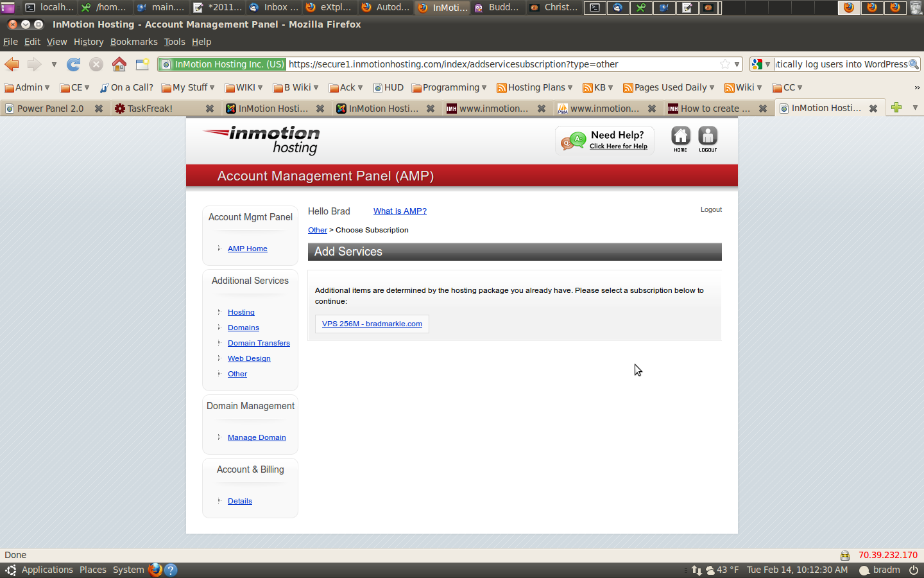Click the network connection tray icon
924x578 pixels.
pyautogui.click(x=697, y=570)
